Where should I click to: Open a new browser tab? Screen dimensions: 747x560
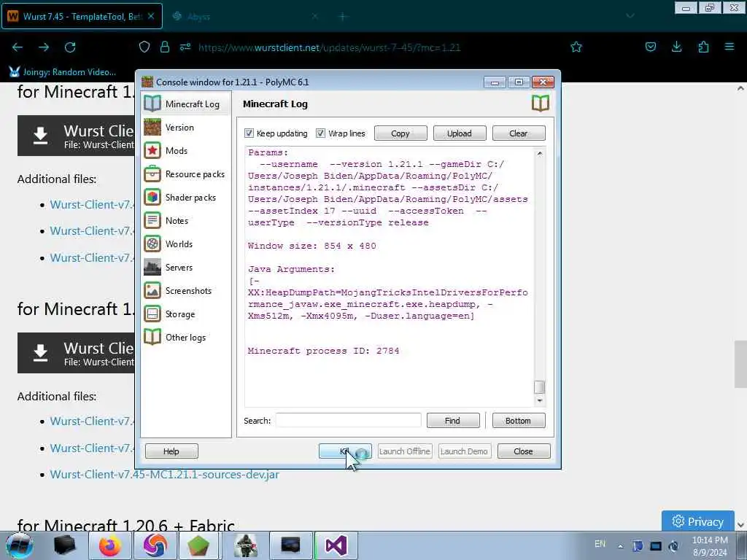tap(343, 17)
